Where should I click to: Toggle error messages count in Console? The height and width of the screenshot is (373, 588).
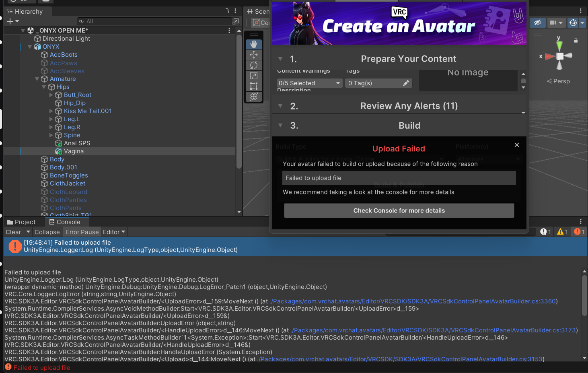pyautogui.click(x=580, y=232)
